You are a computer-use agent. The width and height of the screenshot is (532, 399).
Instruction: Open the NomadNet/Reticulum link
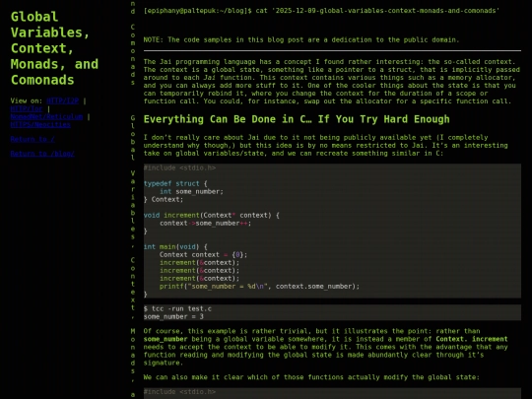pyautogui.click(x=46, y=116)
